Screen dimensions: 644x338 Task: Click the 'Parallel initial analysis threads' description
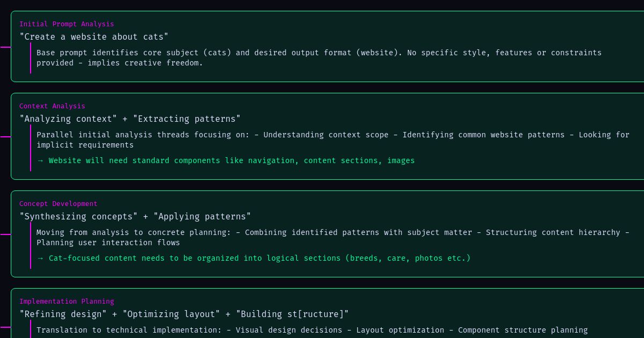pyautogui.click(x=333, y=139)
